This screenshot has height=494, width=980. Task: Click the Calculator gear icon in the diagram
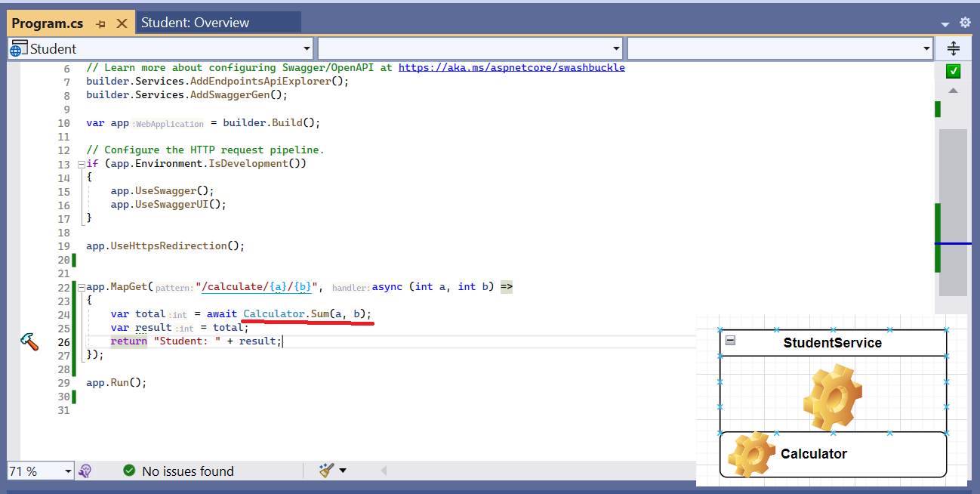tap(750, 454)
